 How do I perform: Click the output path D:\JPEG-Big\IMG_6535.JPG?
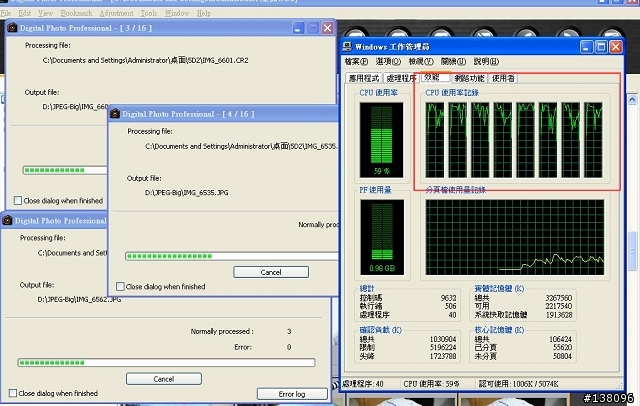187,193
